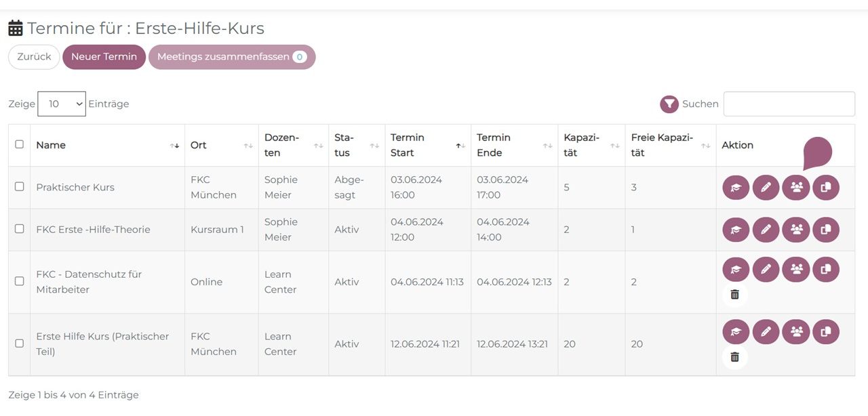Edit FKC Erste -Hilfe-Theorie with pencil icon

[x=766, y=230]
